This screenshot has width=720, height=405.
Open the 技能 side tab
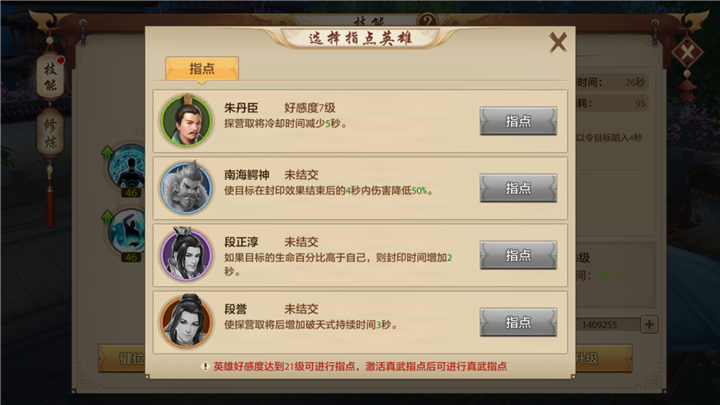tap(51, 77)
